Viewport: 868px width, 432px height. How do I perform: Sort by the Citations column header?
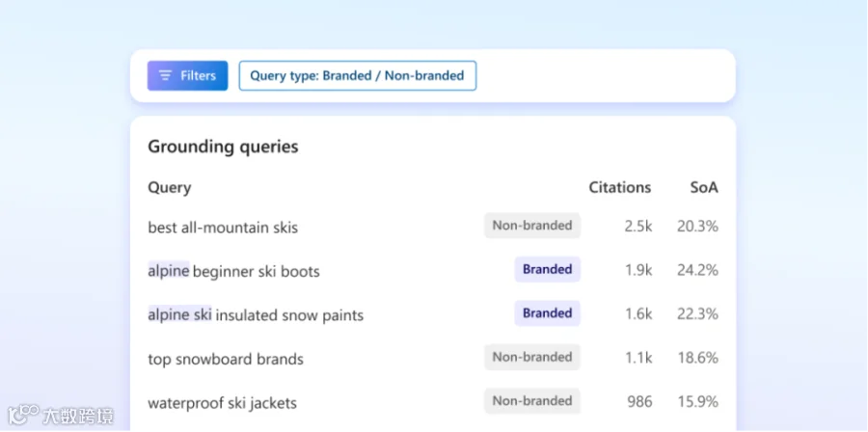pos(619,187)
